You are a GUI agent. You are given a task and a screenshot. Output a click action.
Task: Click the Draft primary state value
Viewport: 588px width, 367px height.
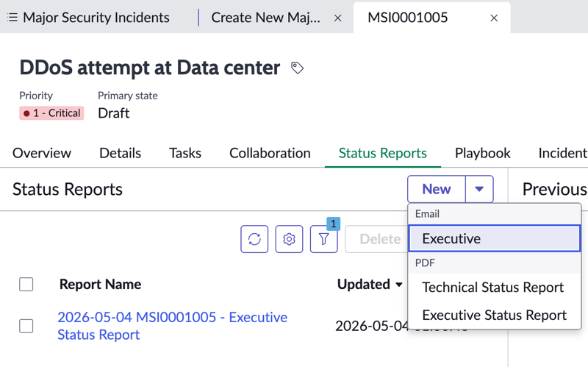click(x=114, y=113)
